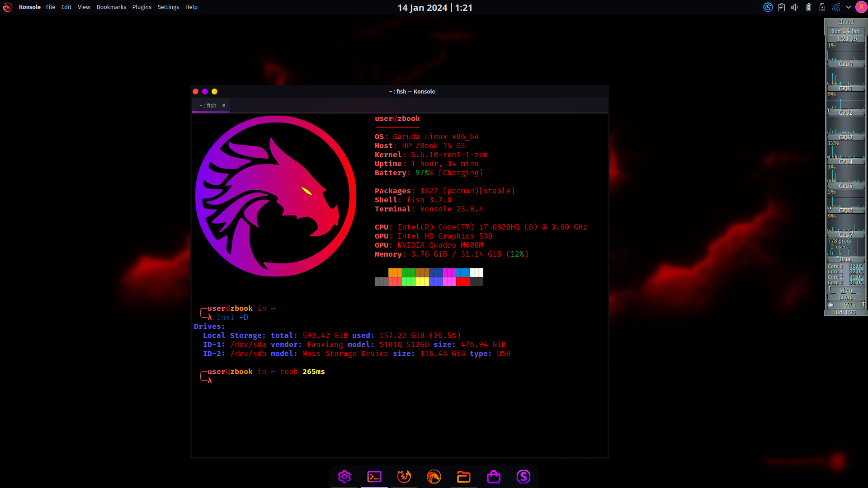The width and height of the screenshot is (868, 488).
Task: Open the Bookmarks menu
Action: click(111, 7)
